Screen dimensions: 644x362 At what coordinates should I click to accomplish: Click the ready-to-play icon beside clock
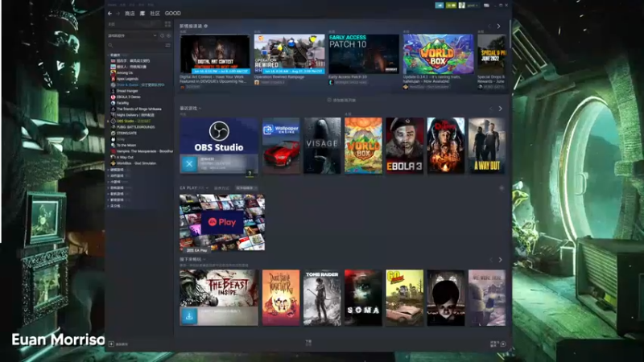click(x=168, y=35)
